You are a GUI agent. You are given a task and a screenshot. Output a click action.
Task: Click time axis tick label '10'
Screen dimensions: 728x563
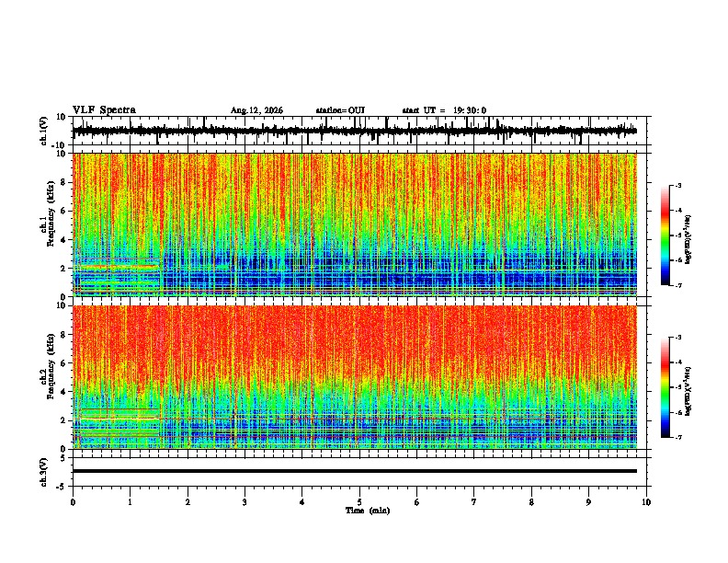click(x=646, y=502)
